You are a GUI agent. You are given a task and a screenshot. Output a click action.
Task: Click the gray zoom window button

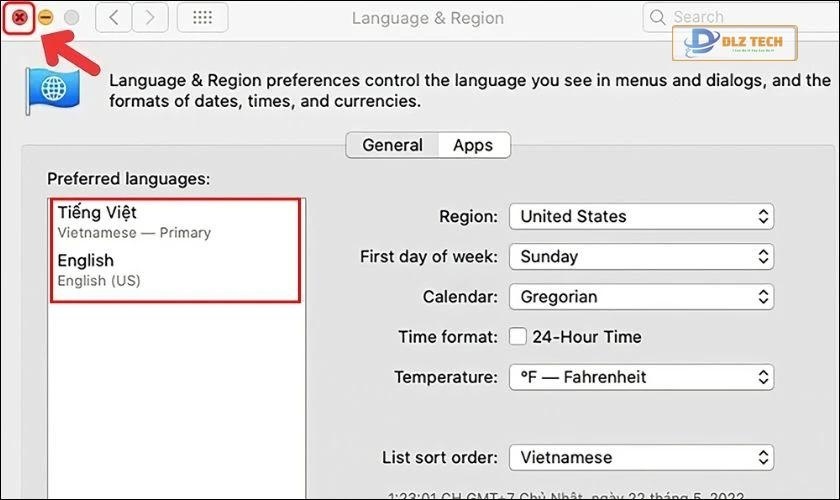point(71,17)
